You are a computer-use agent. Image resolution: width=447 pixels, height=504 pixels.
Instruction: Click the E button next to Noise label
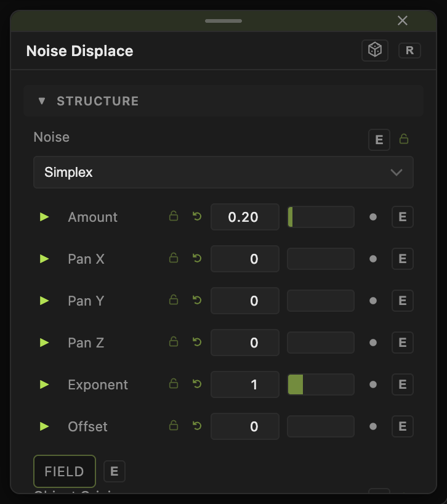[x=379, y=140]
